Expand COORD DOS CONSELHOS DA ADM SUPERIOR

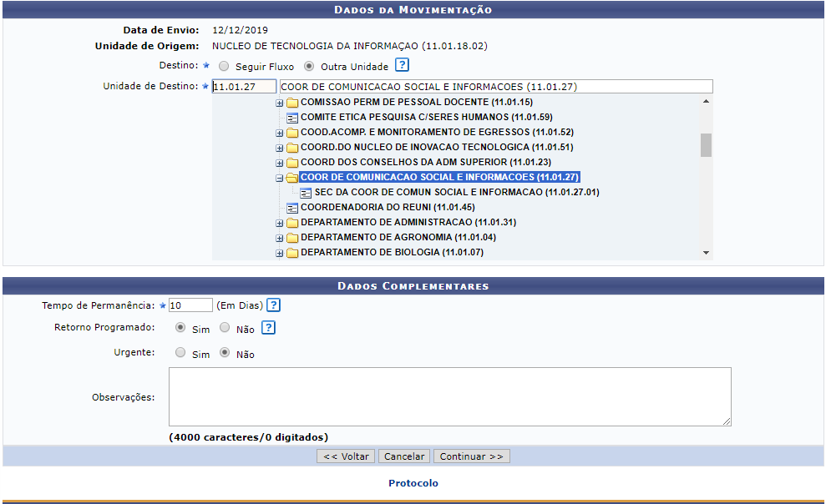pos(280,163)
